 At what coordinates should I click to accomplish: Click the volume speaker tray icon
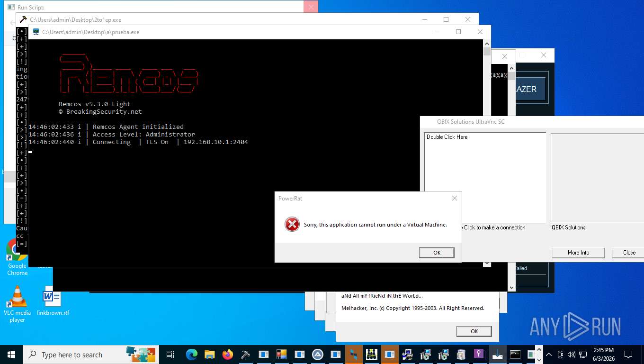coord(571,355)
